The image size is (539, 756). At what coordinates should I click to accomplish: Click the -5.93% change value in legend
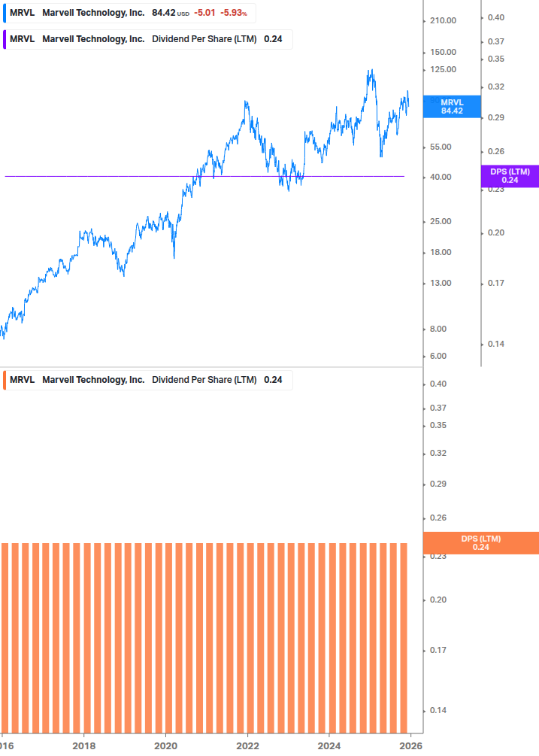point(234,13)
